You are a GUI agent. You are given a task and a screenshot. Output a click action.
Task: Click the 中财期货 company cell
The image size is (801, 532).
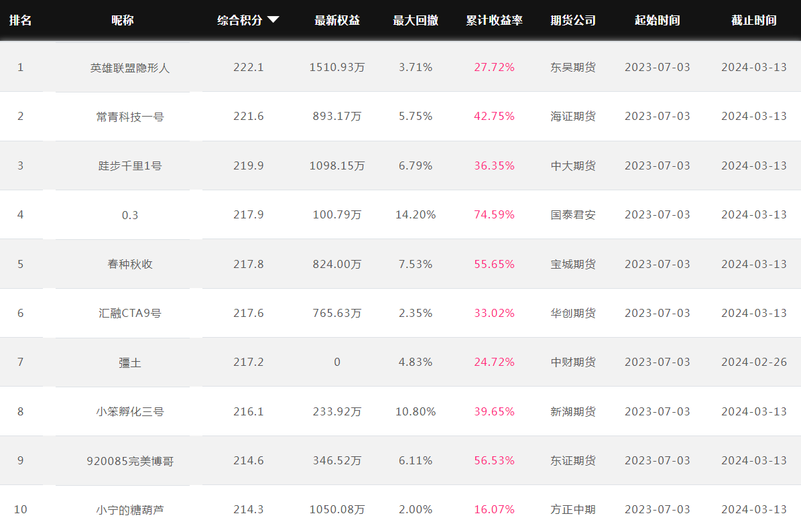pos(573,362)
